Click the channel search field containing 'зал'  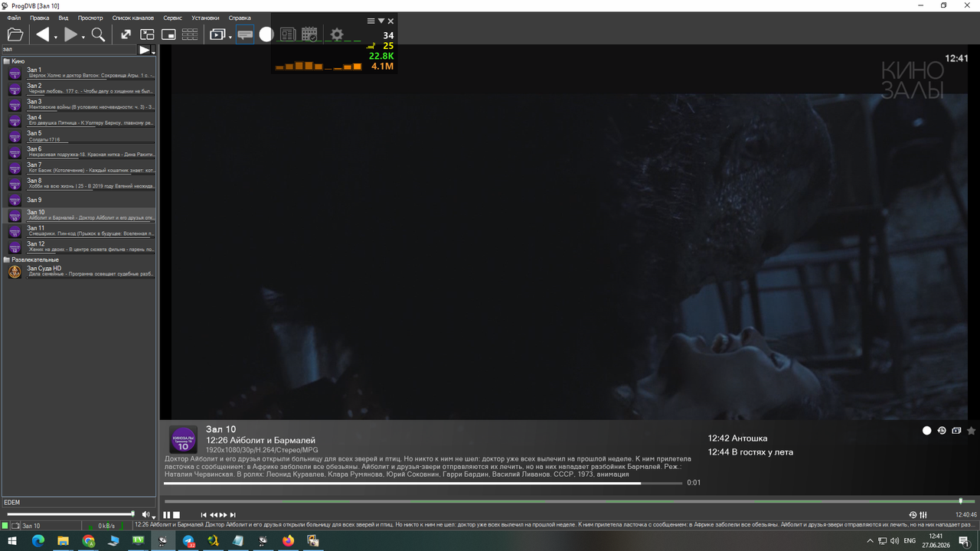coord(69,50)
